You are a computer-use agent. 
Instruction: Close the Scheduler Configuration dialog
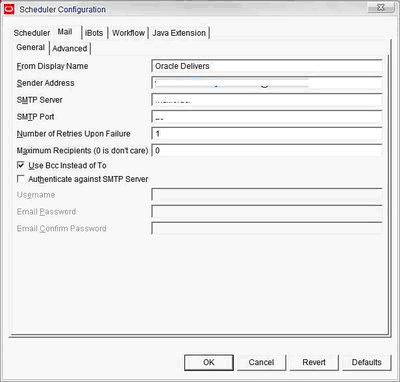[381, 7]
